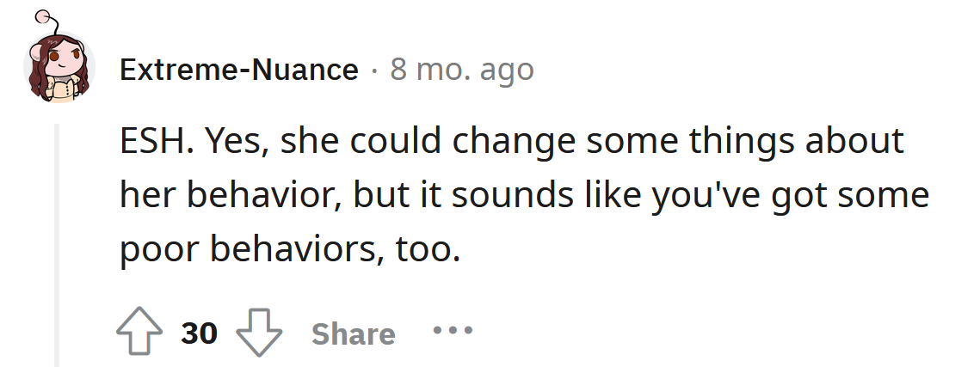Click the '8 mo. ago' timestamp
Viewport: 980px width, 367px height.
tap(461, 70)
